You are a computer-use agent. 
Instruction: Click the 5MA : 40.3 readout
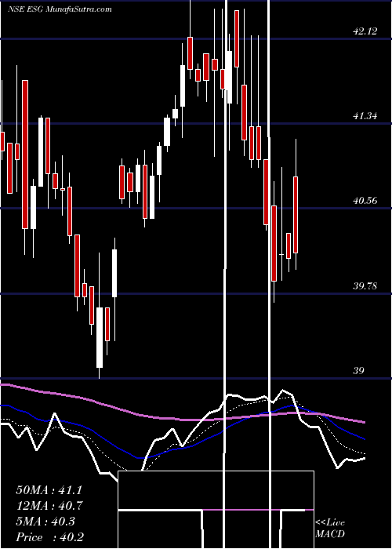click(x=45, y=522)
